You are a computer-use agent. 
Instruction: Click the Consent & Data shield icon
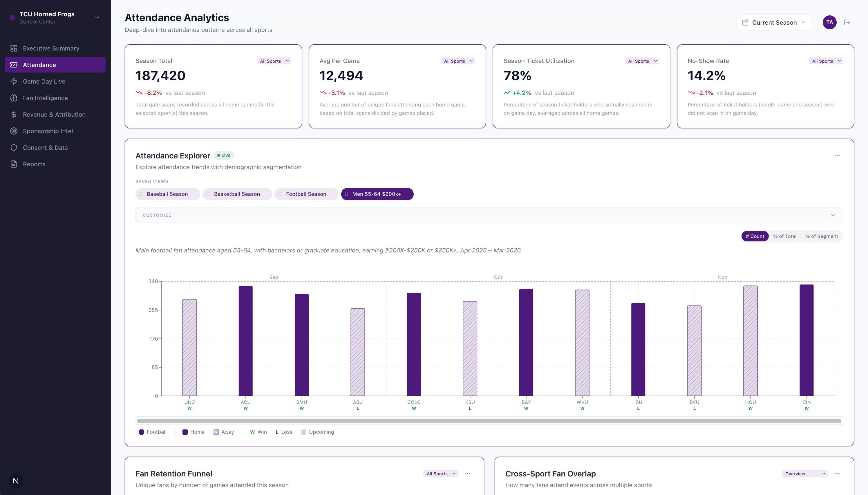[14, 148]
